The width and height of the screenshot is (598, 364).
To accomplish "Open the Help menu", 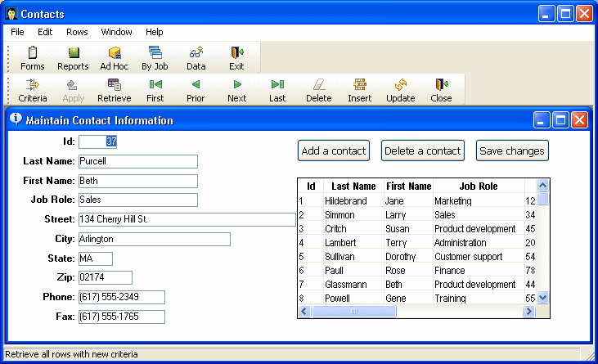I will pyautogui.click(x=154, y=32).
